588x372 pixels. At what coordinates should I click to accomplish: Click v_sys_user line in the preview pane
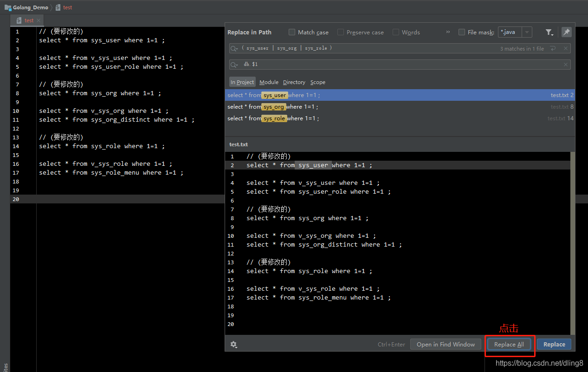[x=313, y=183]
